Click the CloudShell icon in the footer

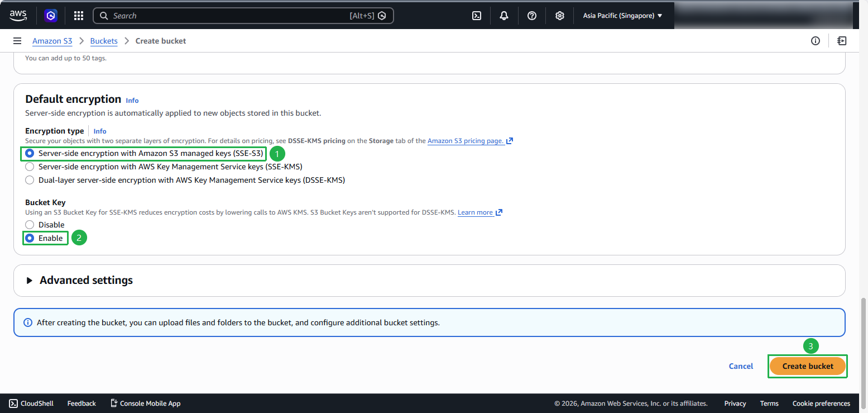tap(13, 403)
